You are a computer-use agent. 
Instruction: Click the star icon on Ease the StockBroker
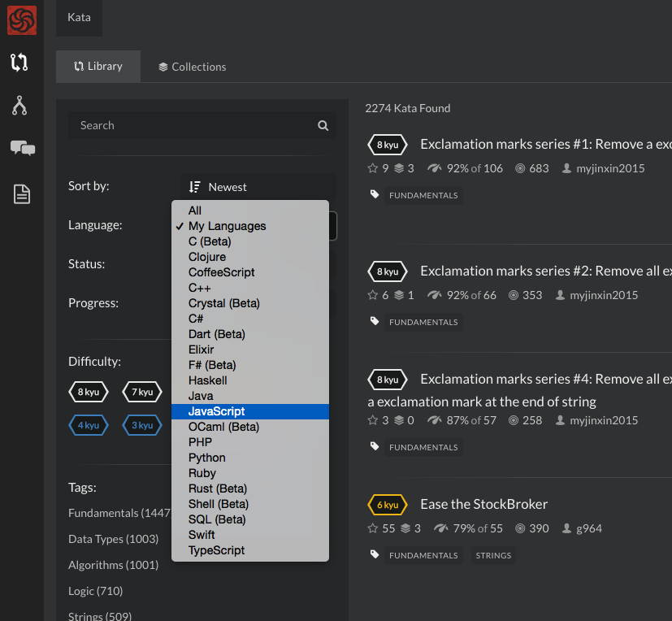373,528
